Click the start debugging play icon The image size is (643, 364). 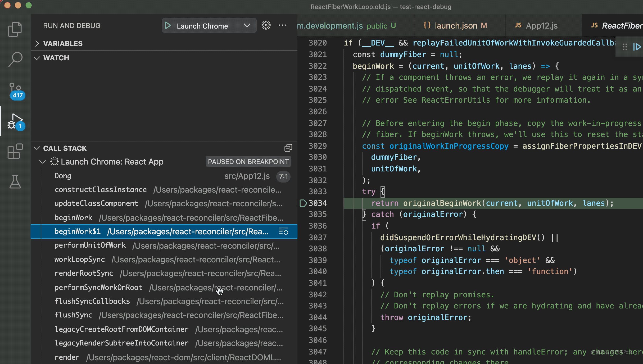[x=168, y=26]
